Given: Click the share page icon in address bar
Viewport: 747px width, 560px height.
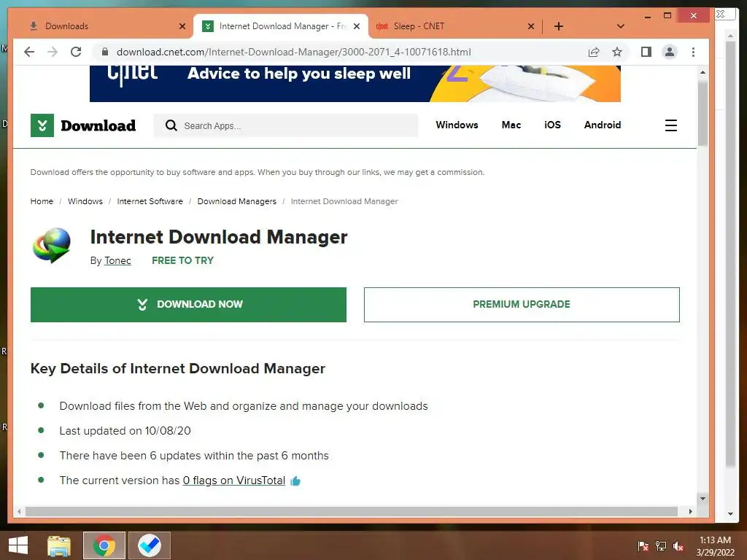Looking at the screenshot, I should [x=594, y=52].
